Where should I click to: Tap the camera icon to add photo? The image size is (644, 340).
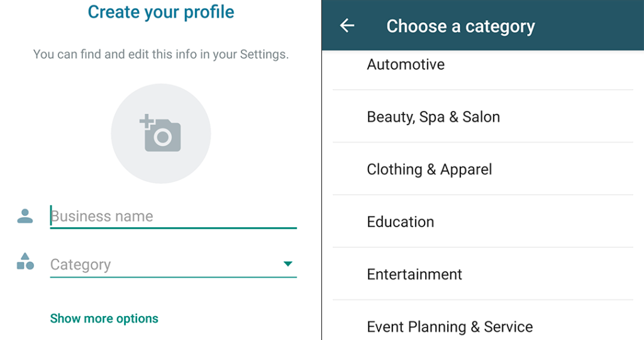click(163, 135)
